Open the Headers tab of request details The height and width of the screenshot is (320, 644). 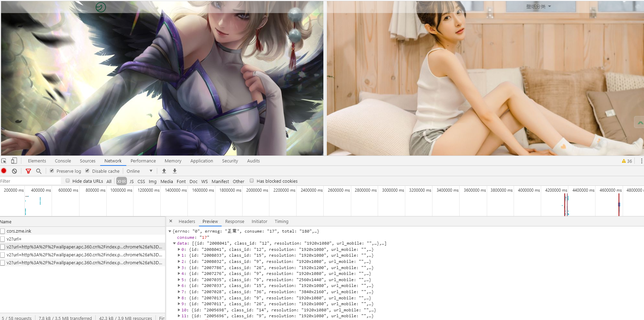[187, 222]
